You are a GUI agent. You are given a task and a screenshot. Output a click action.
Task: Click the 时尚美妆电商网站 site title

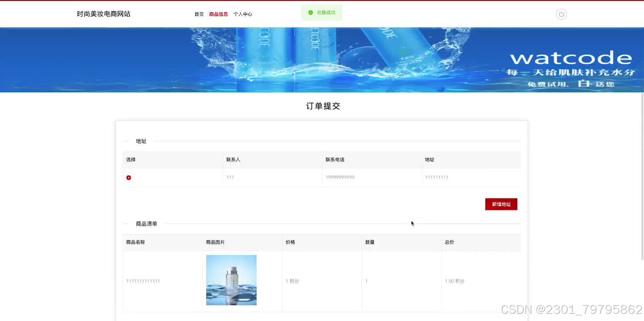(103, 14)
